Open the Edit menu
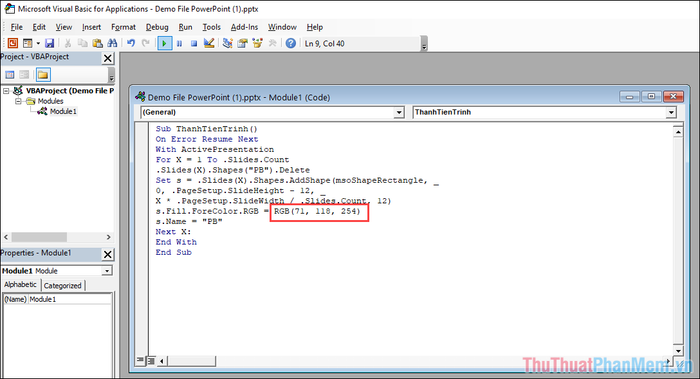Screen dimensions: 700x379 click(39, 27)
